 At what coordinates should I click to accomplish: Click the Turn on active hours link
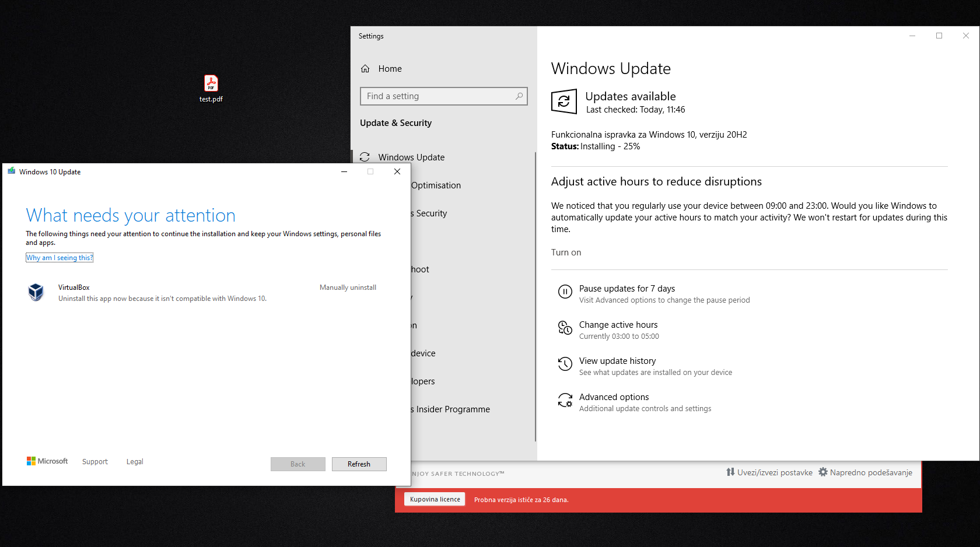click(566, 253)
